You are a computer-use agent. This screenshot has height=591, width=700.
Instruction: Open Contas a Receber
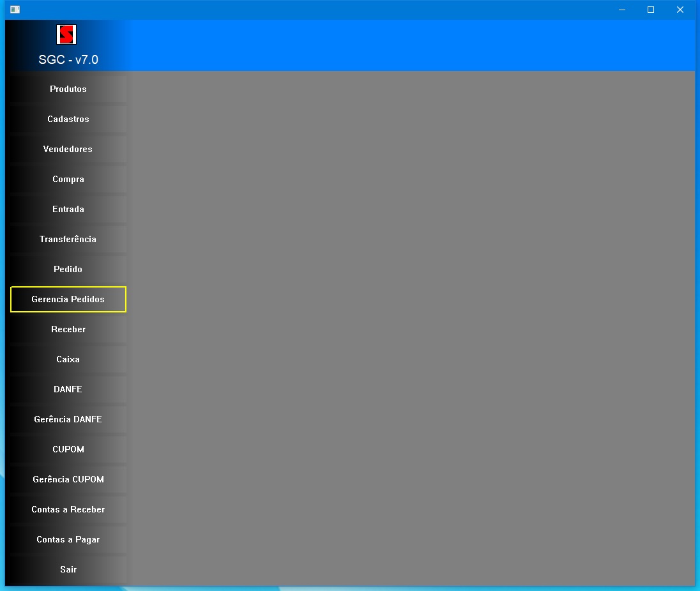68,509
